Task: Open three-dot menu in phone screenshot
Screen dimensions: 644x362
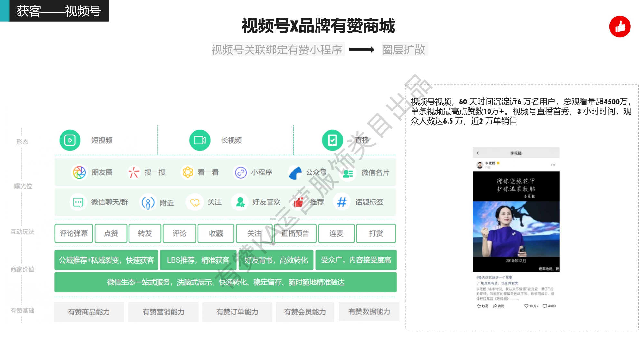Action: (x=553, y=165)
